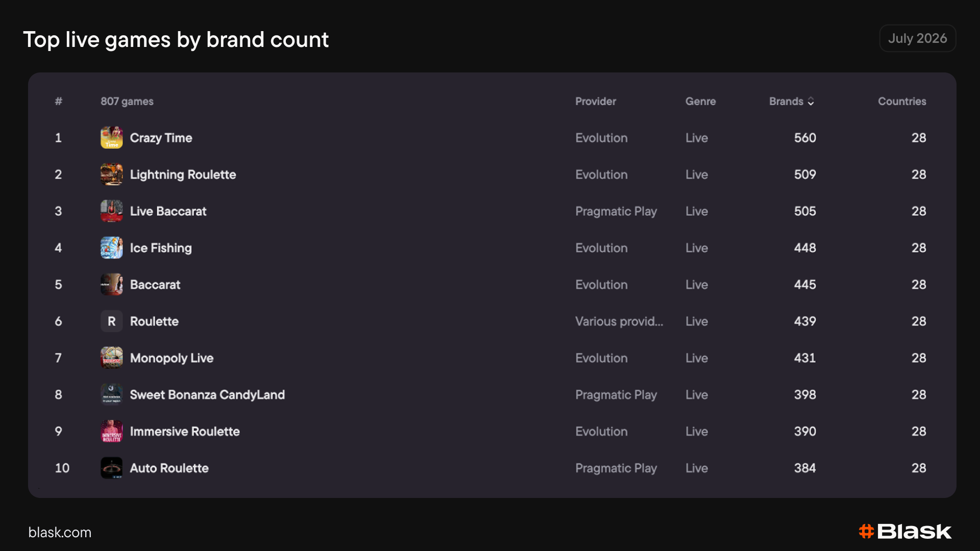This screenshot has height=551, width=980.
Task: Sort by Brands using the sort arrows
Action: 811,102
